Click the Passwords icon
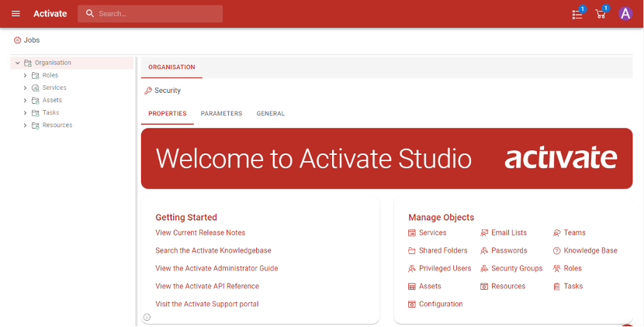The image size is (644, 327). 484,251
